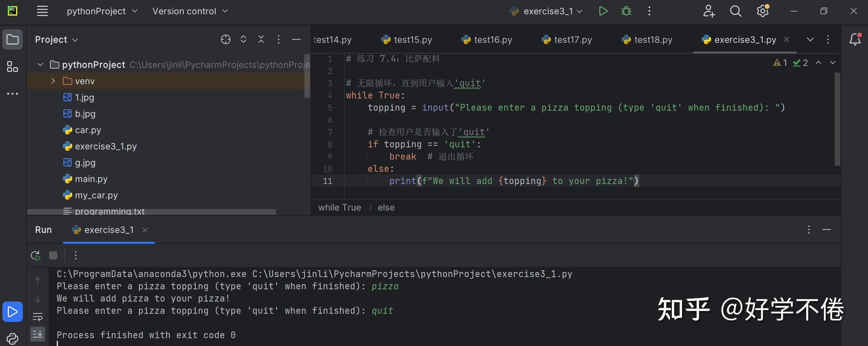The height and width of the screenshot is (346, 868).
Task: Open the Commit tool window icon
Action: [13, 67]
